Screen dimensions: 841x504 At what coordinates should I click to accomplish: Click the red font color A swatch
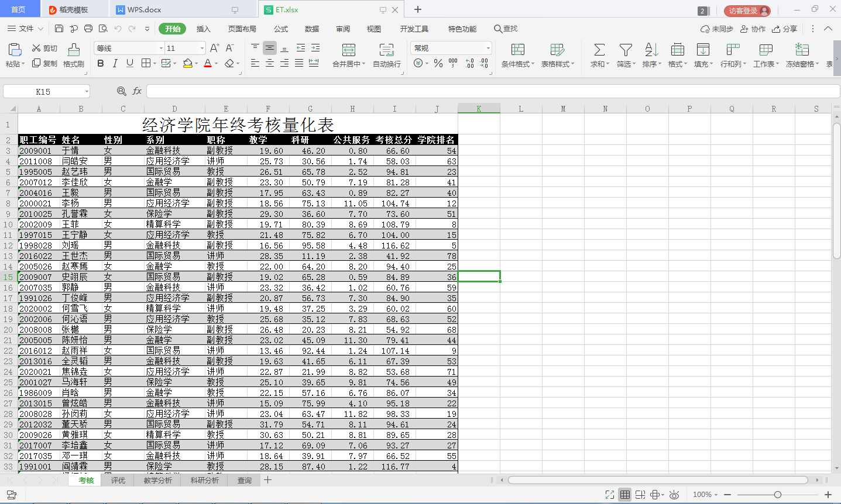208,63
